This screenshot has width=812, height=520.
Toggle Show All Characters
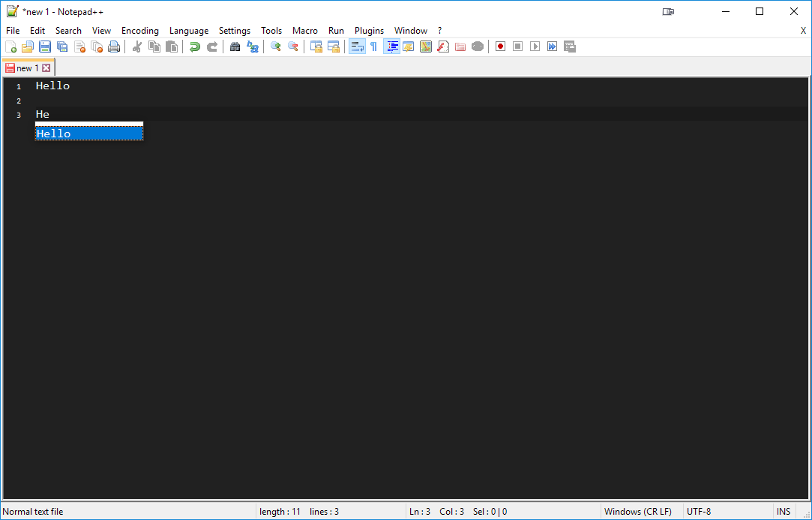pos(373,46)
